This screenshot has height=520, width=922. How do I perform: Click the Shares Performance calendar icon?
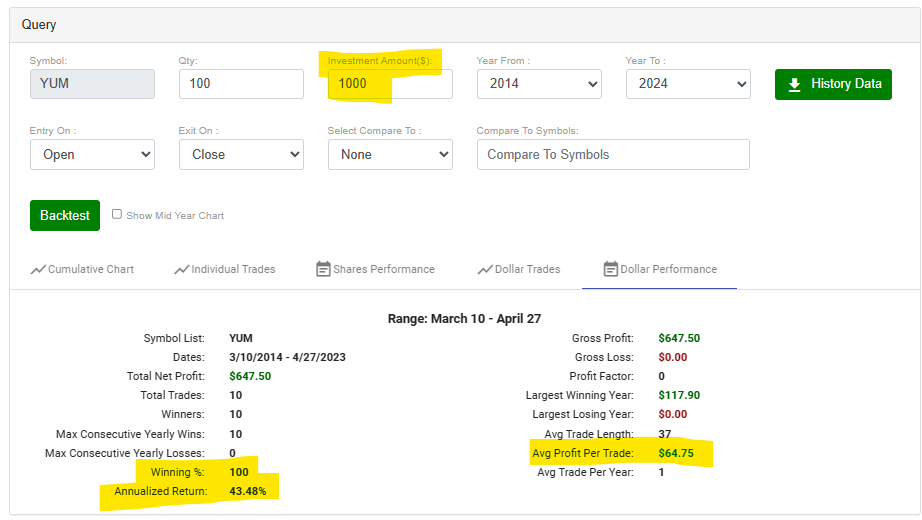tap(323, 269)
